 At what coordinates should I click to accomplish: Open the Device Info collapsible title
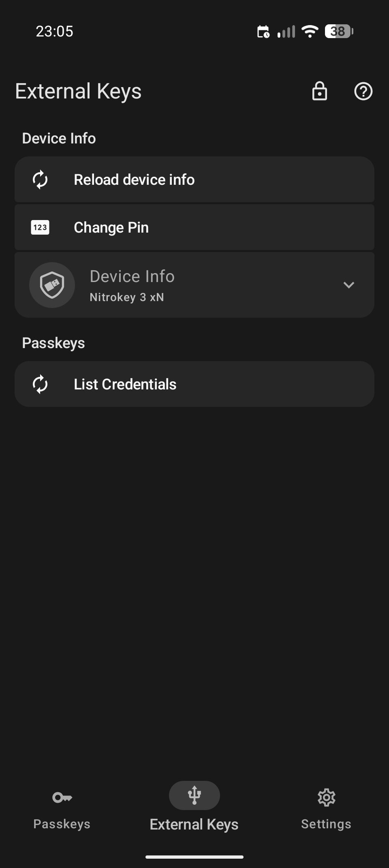pyautogui.click(x=132, y=276)
